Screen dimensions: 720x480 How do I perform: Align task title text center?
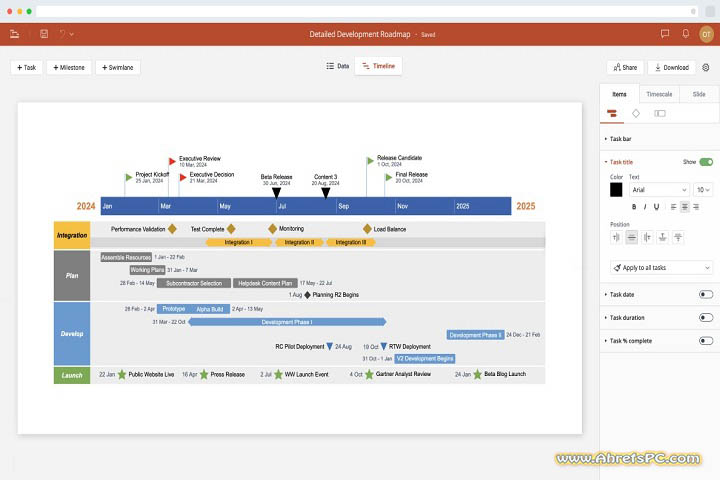click(x=685, y=207)
